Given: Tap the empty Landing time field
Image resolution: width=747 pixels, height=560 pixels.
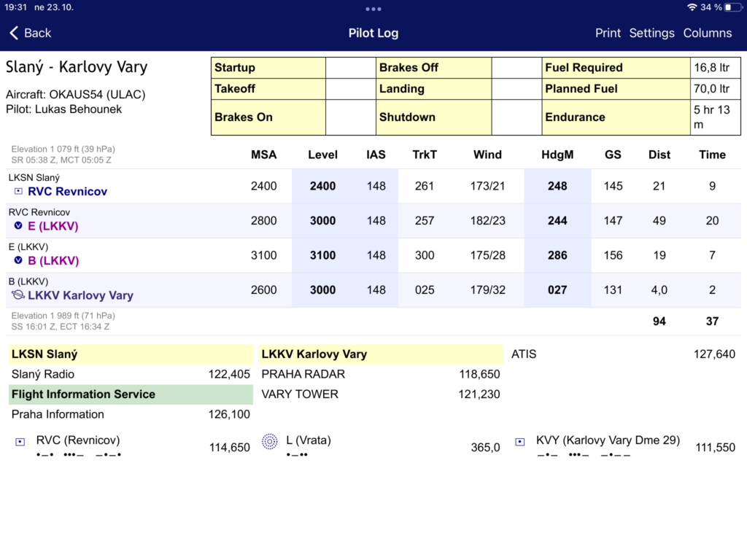Looking at the screenshot, I should tap(516, 89).
